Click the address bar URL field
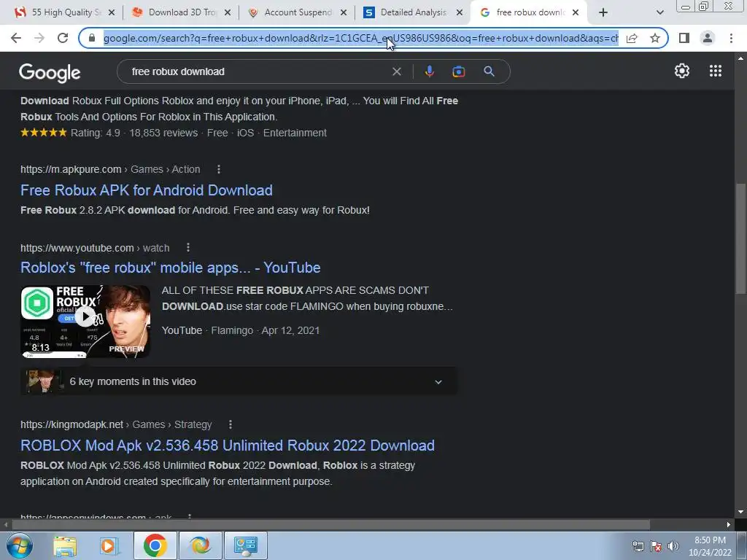The width and height of the screenshot is (747, 560). (360, 38)
